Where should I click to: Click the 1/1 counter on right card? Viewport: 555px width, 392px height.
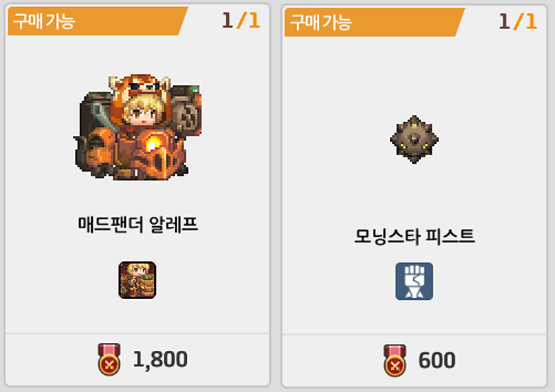518,21
